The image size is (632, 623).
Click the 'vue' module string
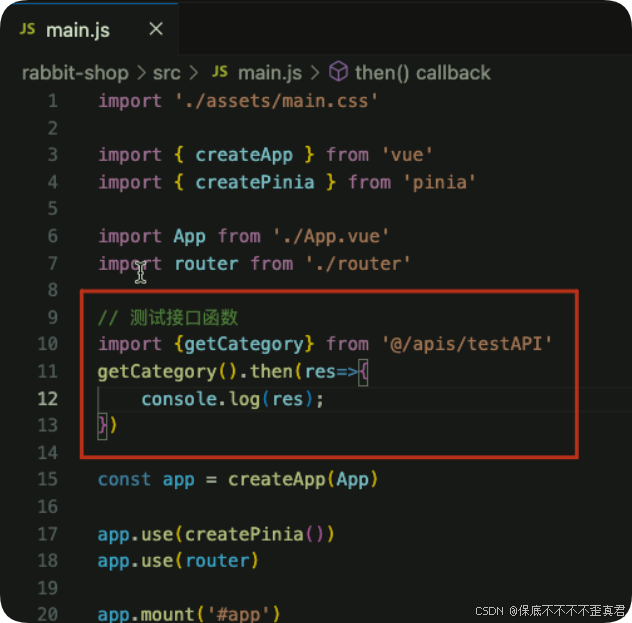407,155
